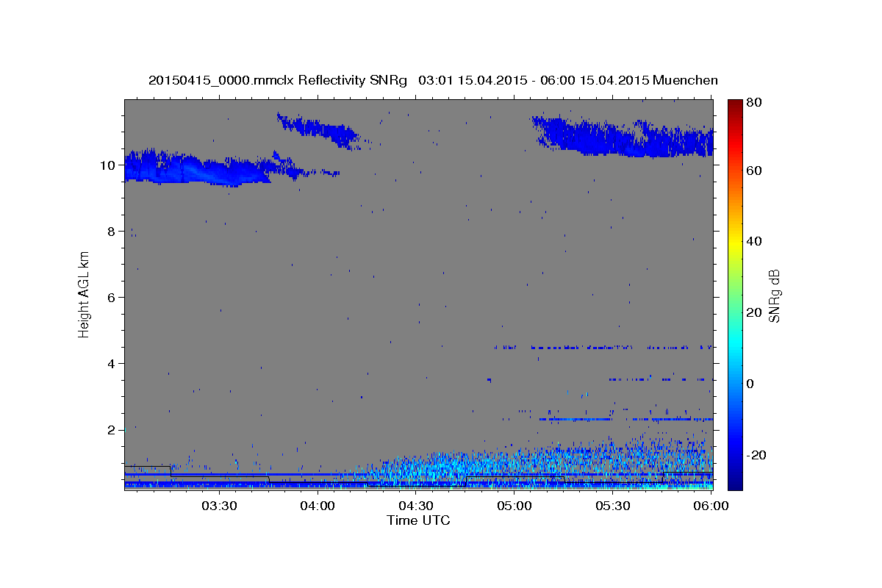Click the colorbar value 0
Viewport: 882px width, 588px height.
pos(750,383)
